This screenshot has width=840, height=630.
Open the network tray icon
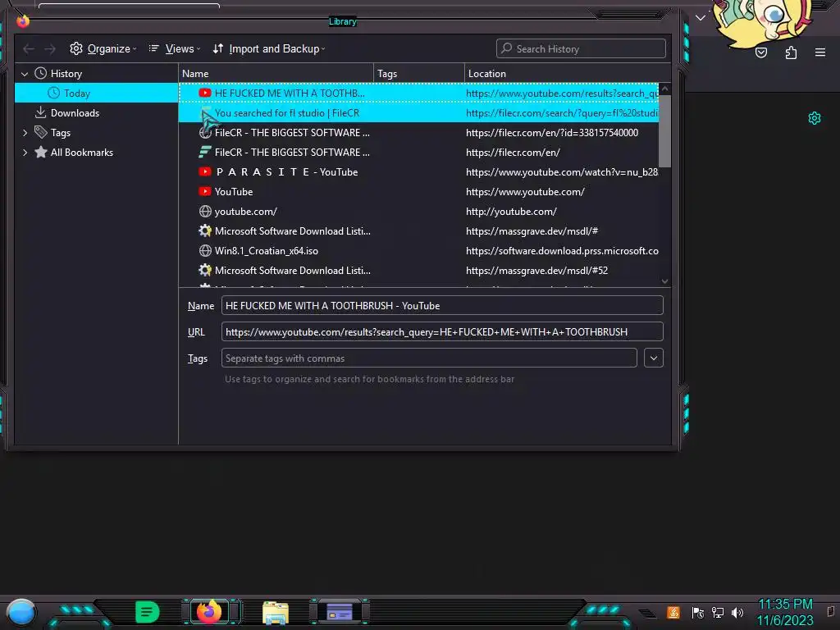pyautogui.click(x=718, y=612)
